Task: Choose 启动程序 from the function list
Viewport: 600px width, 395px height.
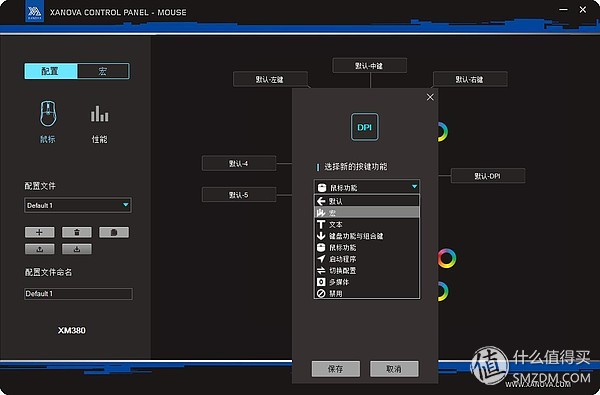Action: 367,259
